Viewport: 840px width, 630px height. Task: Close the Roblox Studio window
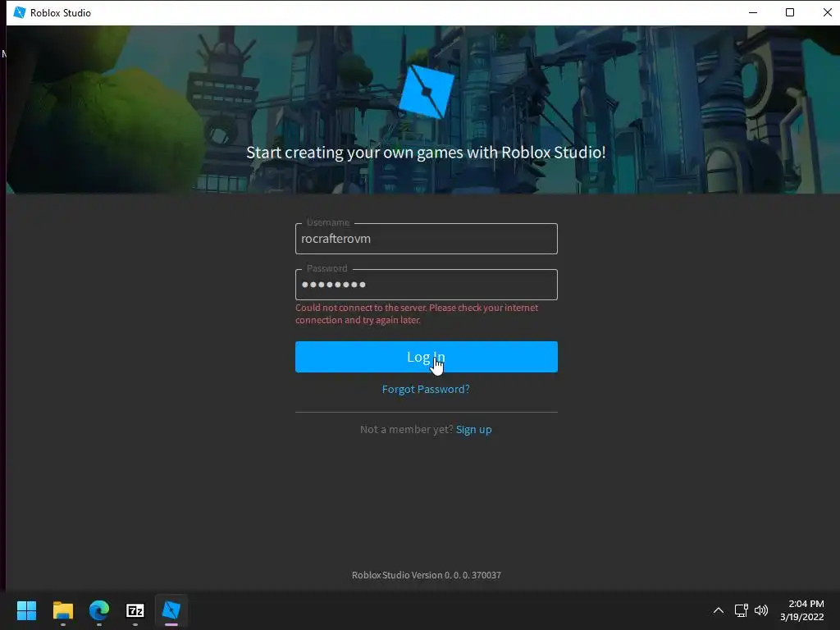(827, 12)
